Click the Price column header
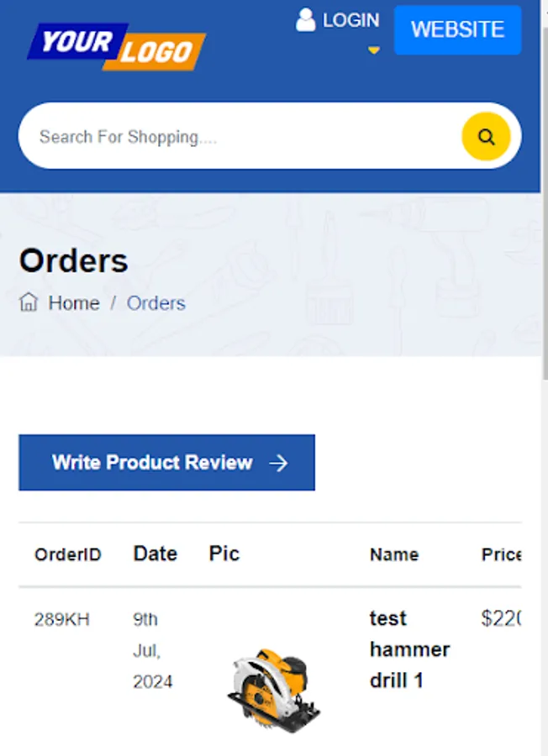Screen dimensions: 548x756 tap(501, 554)
